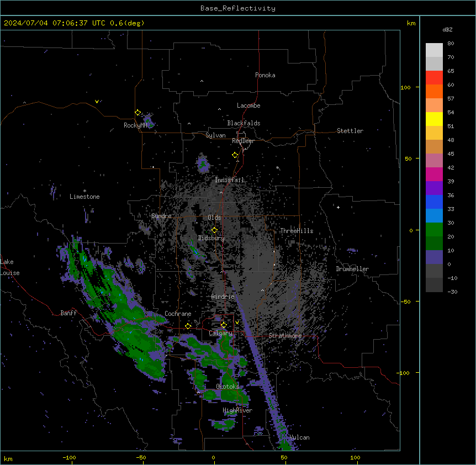This screenshot has height=465, width=476.
Task: Select the yellow diamond marker below Cochrane
Action: [188, 326]
